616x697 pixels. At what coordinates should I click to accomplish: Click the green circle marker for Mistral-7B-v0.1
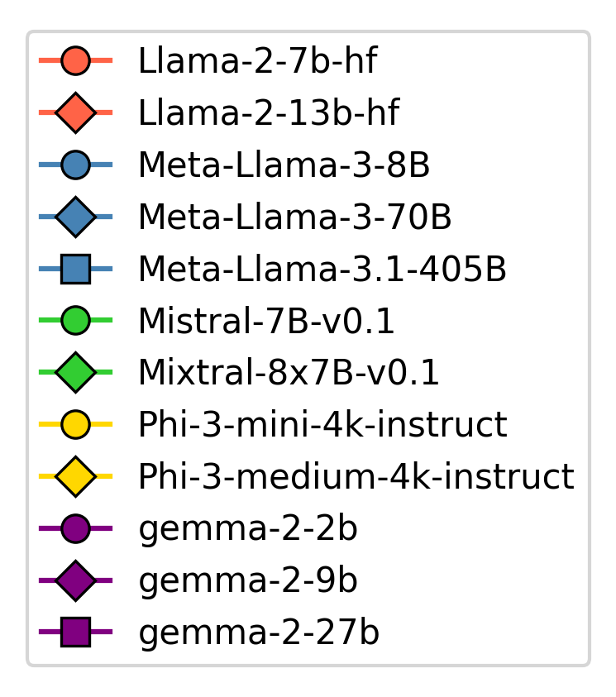click(75, 321)
